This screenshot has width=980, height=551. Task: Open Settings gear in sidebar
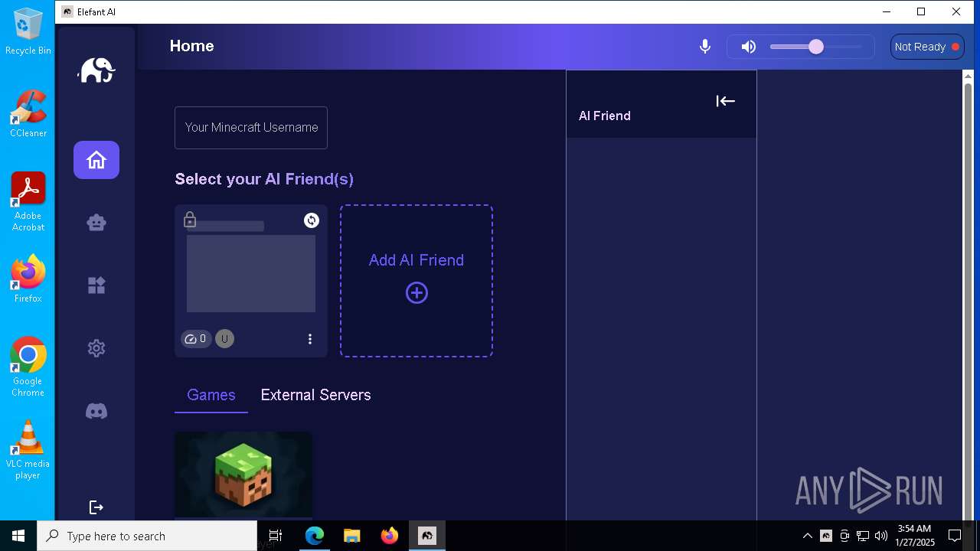tap(96, 348)
